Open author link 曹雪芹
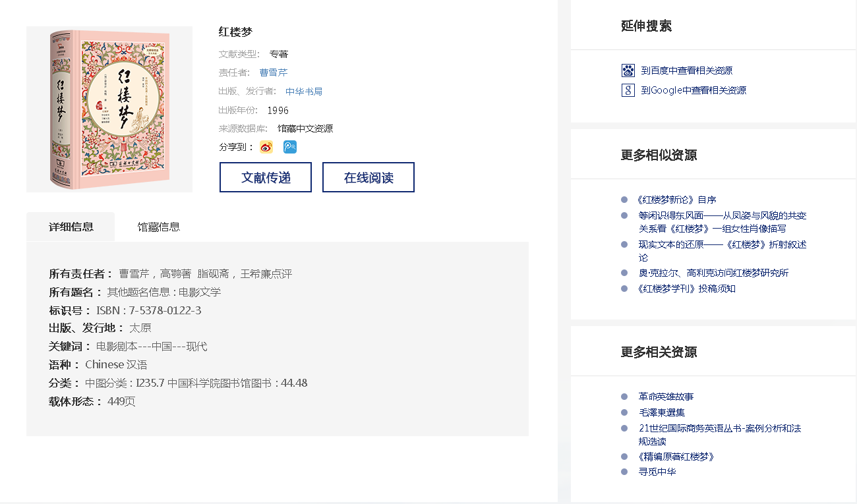The width and height of the screenshot is (857, 504). tap(274, 72)
